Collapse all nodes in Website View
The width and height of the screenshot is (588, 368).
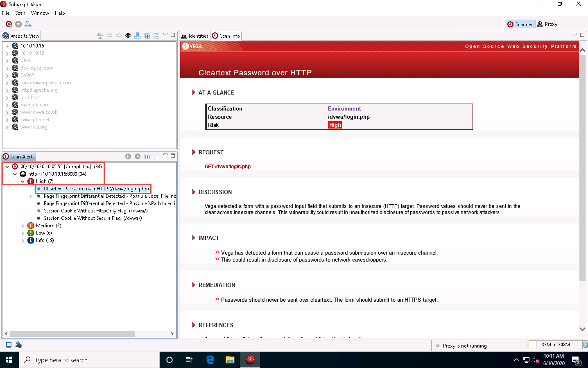click(157, 36)
